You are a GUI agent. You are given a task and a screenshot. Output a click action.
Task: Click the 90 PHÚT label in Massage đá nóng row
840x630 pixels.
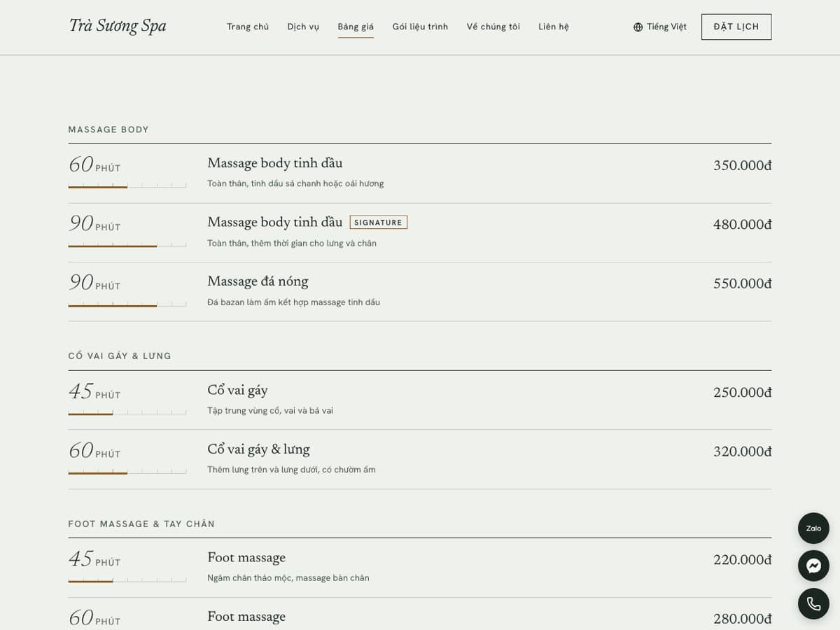[94, 283]
